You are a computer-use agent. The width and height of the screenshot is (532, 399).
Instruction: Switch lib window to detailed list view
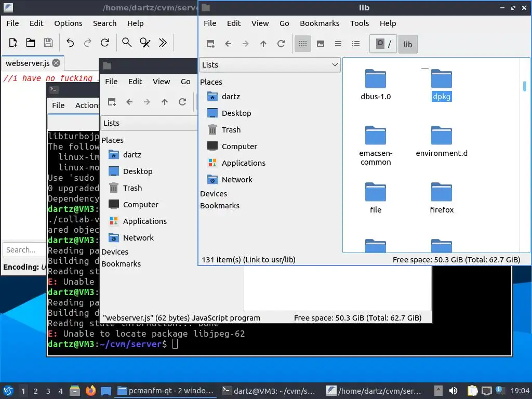point(355,44)
